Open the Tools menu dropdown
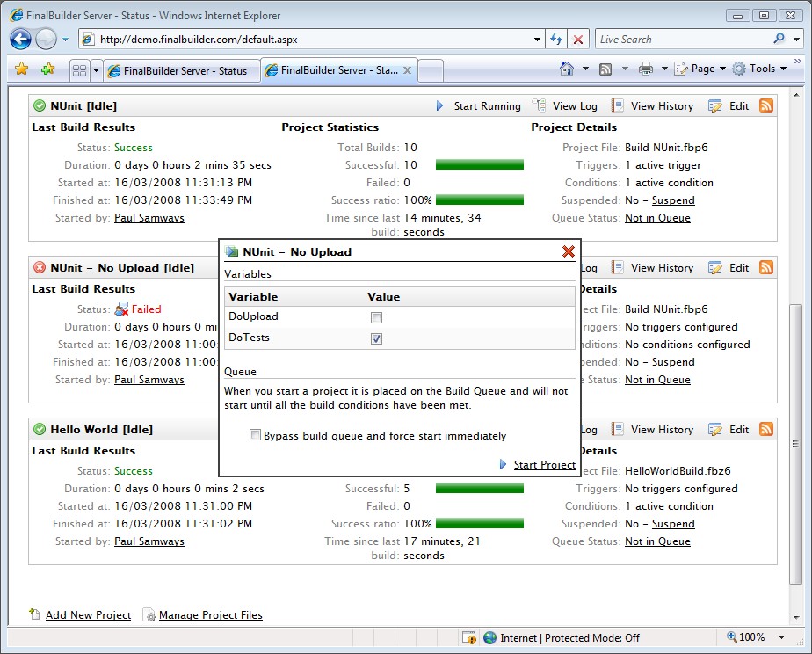The image size is (812, 654). point(759,69)
